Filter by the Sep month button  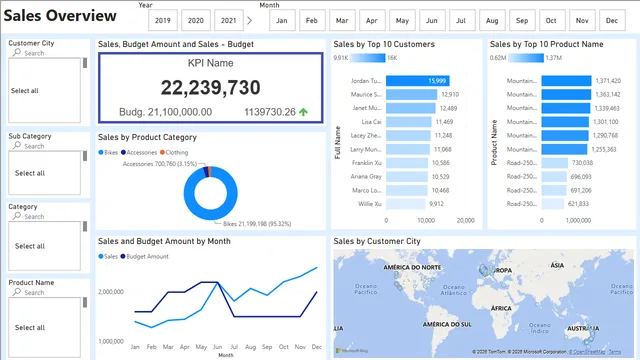[522, 20]
